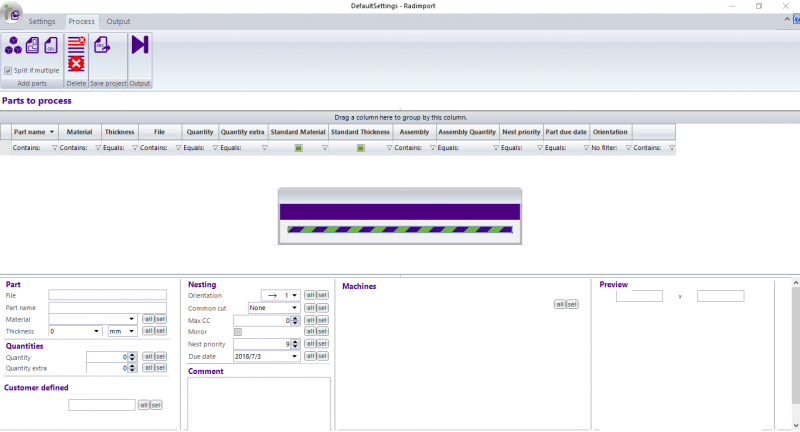Click the Part name input field
Viewport: 800px width, 432px height.
coord(107,307)
